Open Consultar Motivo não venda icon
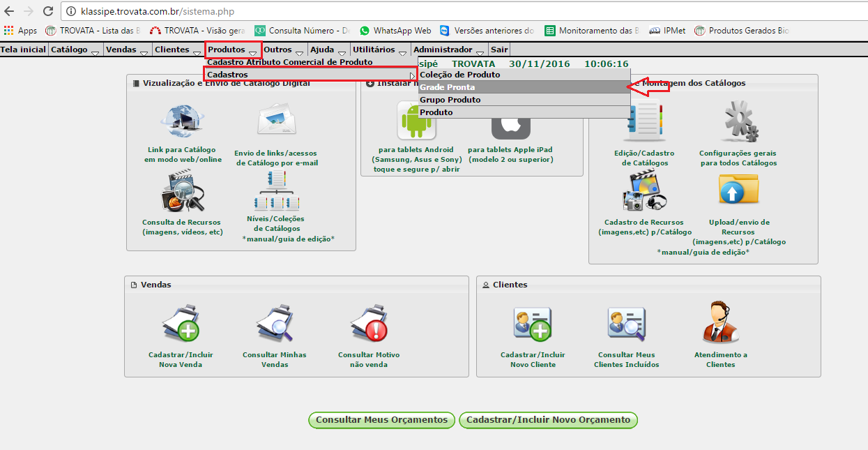The width and height of the screenshot is (868, 450). pyautogui.click(x=369, y=325)
